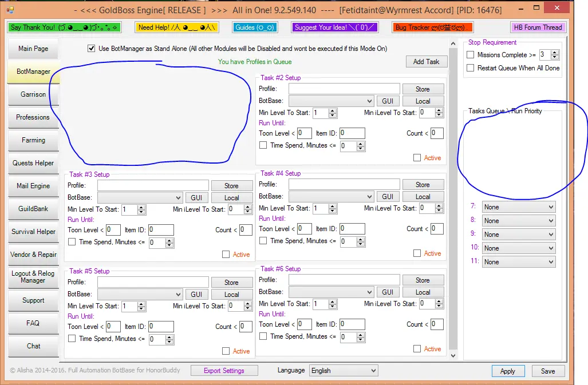The image size is (588, 385).
Task: Open the BotBase dropdown in Task #2
Action: click(331, 101)
